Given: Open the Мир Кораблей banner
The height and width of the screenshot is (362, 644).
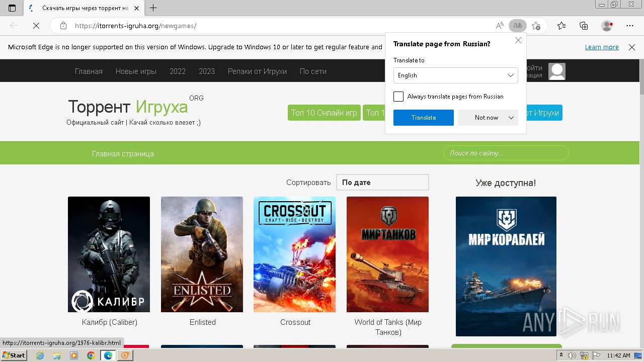Looking at the screenshot, I should pyautogui.click(x=506, y=266).
